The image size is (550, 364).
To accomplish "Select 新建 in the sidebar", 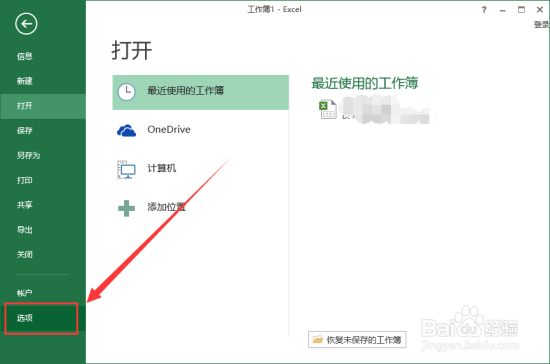I will click(25, 81).
